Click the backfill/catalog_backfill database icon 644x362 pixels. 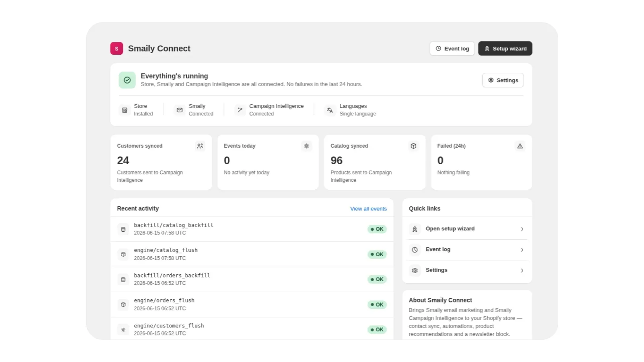tap(123, 229)
